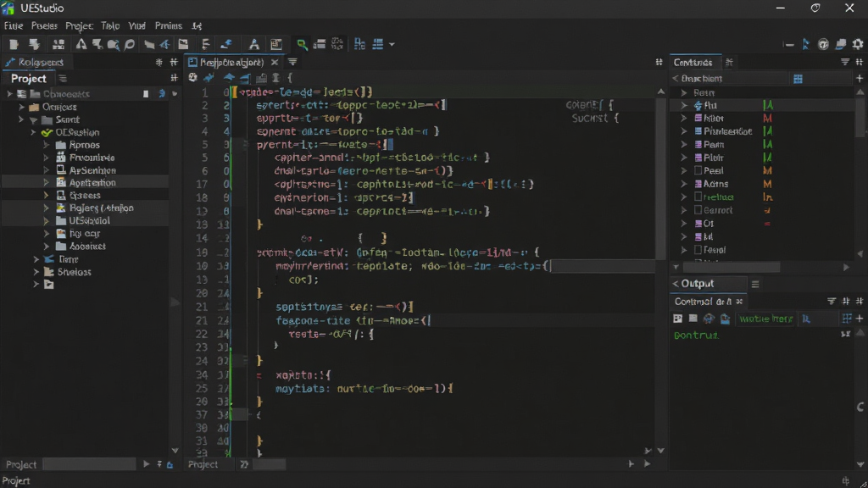The image size is (868, 488).
Task: Click the green magnifier search icon in toolbar
Action: coord(302,44)
